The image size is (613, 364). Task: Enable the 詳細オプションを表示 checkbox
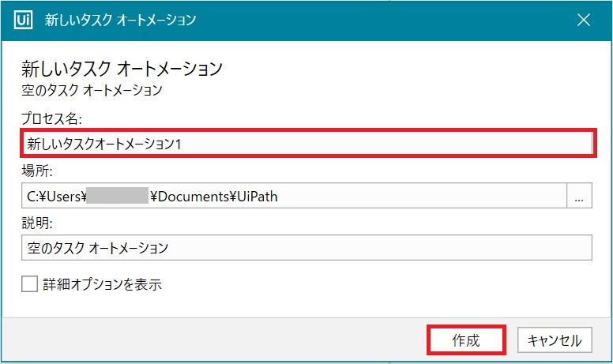tap(29, 284)
